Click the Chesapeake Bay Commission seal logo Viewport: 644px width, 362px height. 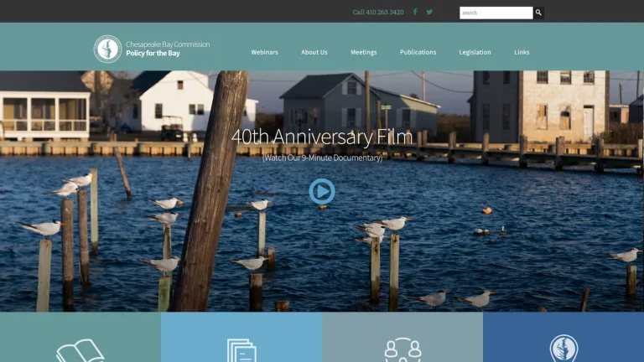[107, 49]
